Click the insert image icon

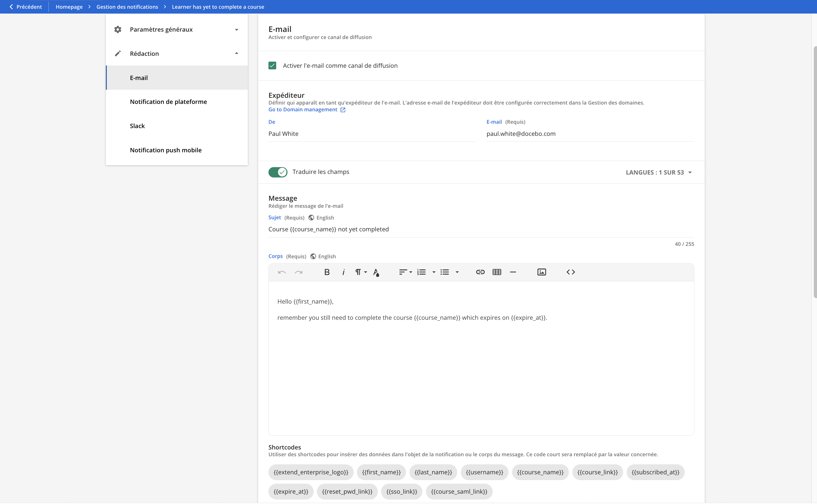click(x=541, y=272)
